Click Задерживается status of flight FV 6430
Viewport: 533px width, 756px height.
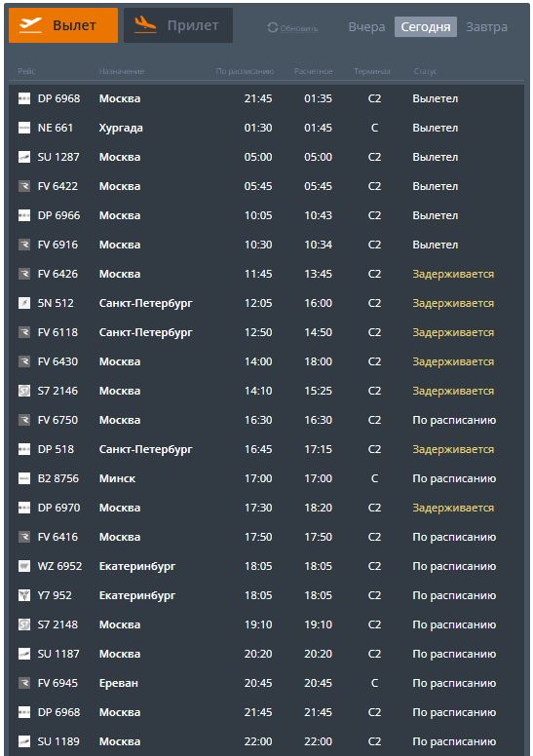click(x=453, y=361)
